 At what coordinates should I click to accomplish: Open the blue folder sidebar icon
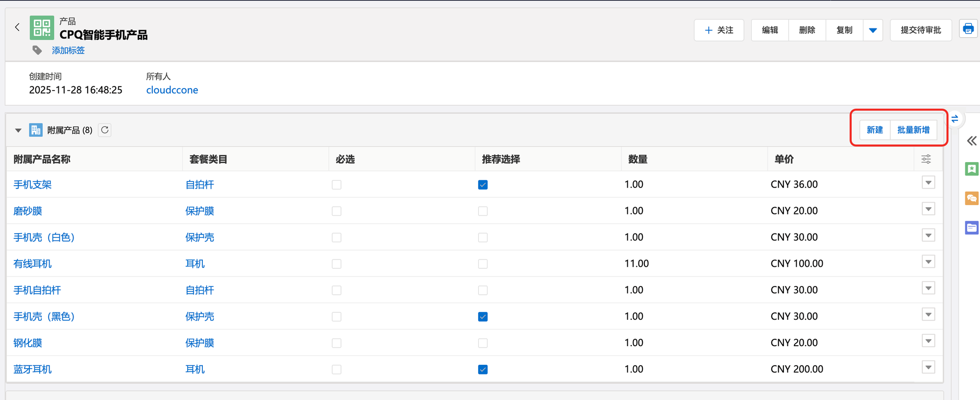coord(971,228)
